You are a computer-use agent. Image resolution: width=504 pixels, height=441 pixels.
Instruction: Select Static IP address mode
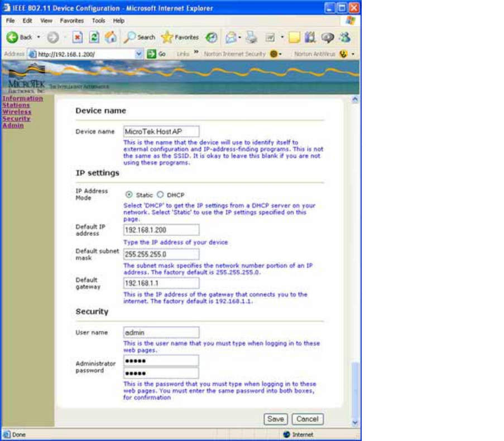click(129, 195)
